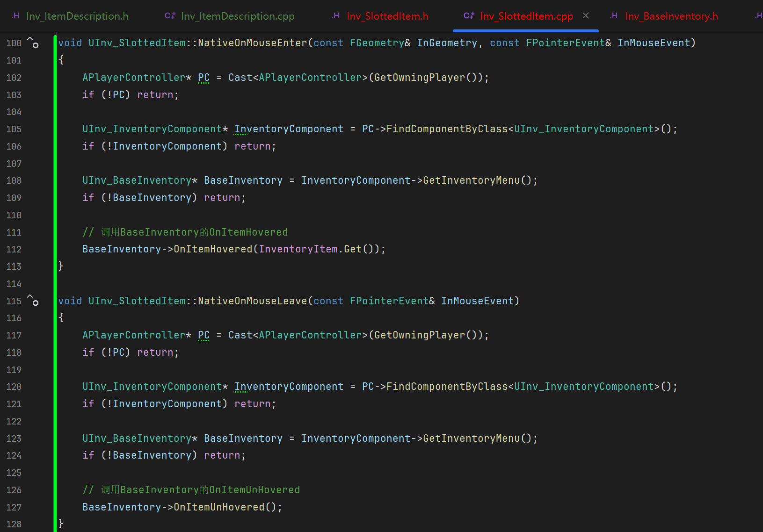
Task: Click the header icon on Inv_SlottedItem.h tab
Action: (x=335, y=16)
